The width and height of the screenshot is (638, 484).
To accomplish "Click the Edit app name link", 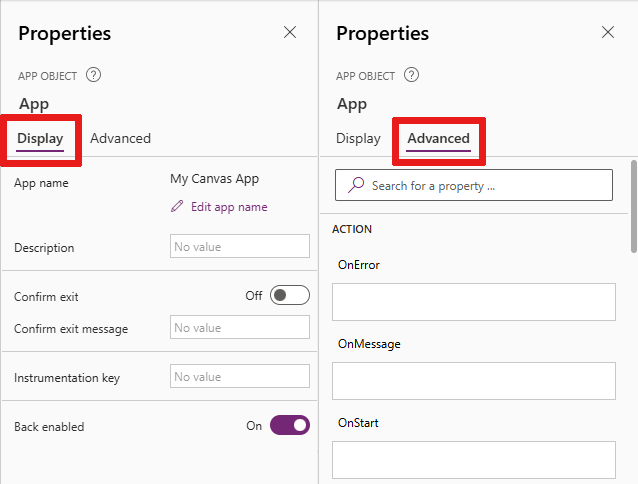I will pyautogui.click(x=227, y=207).
